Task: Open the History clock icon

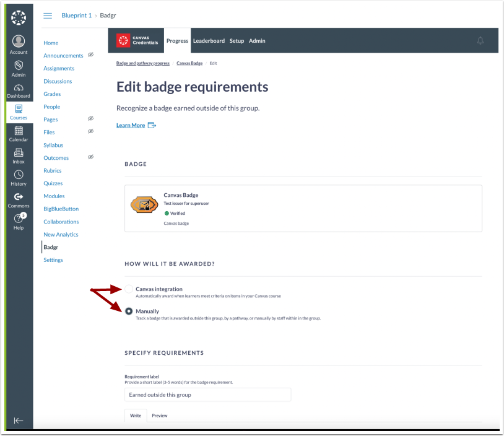Action: tap(19, 178)
